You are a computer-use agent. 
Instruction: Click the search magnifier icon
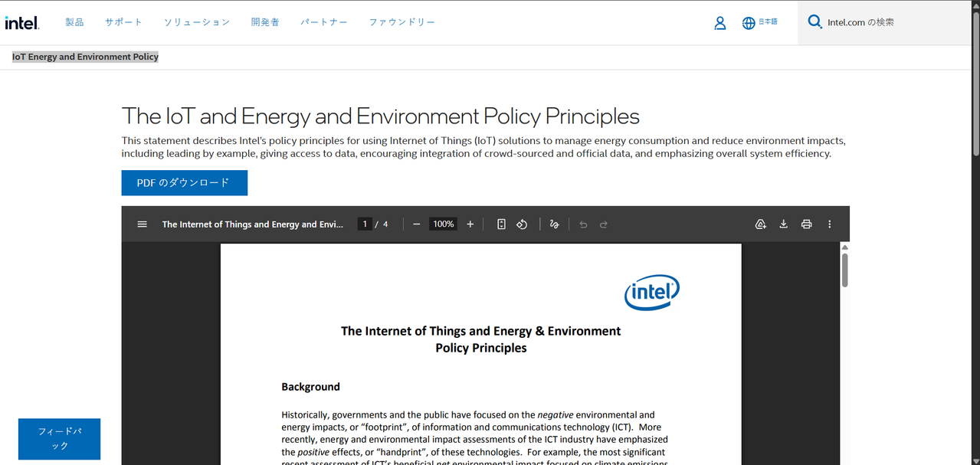pos(815,22)
